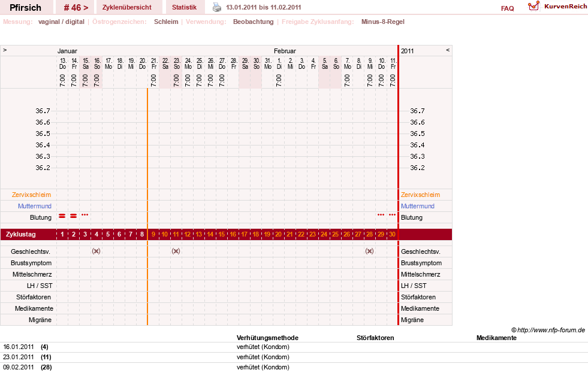Click the heavy bleeding mark on day 2
Image resolution: width=588 pixels, height=385 pixels.
(74, 216)
